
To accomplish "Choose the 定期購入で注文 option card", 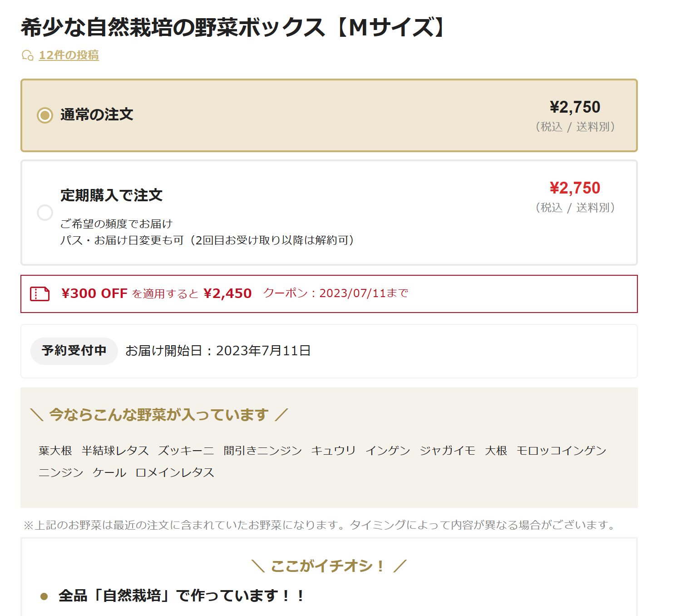I will (329, 213).
